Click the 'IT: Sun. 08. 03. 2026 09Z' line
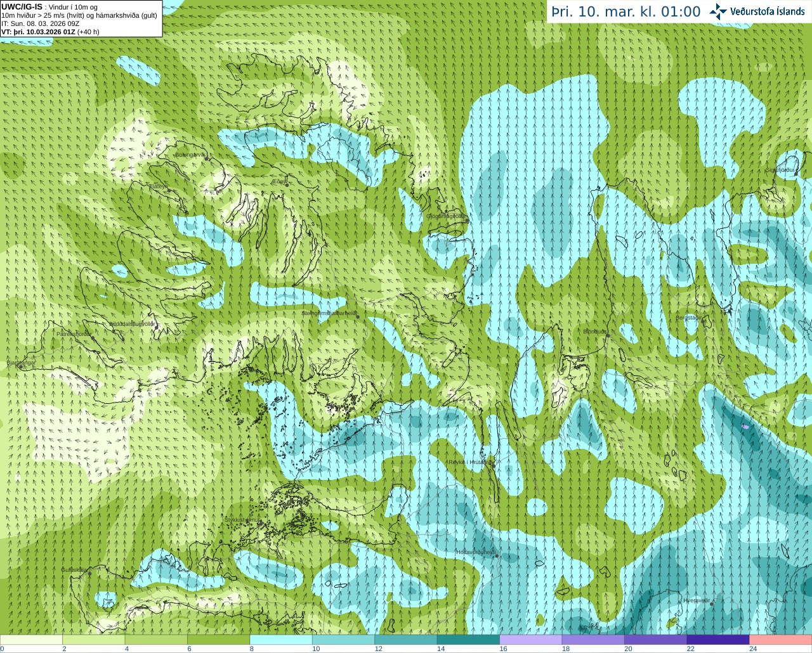The width and height of the screenshot is (812, 653). 41,23
